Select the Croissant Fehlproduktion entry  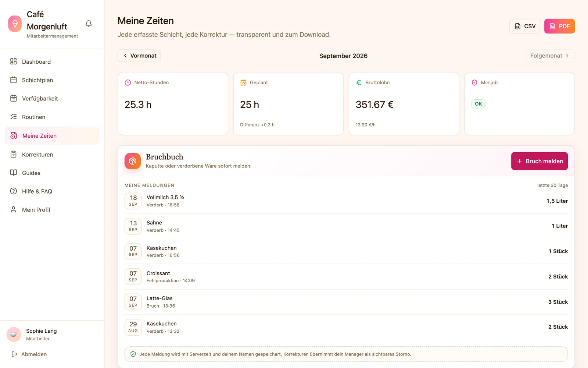(x=346, y=277)
